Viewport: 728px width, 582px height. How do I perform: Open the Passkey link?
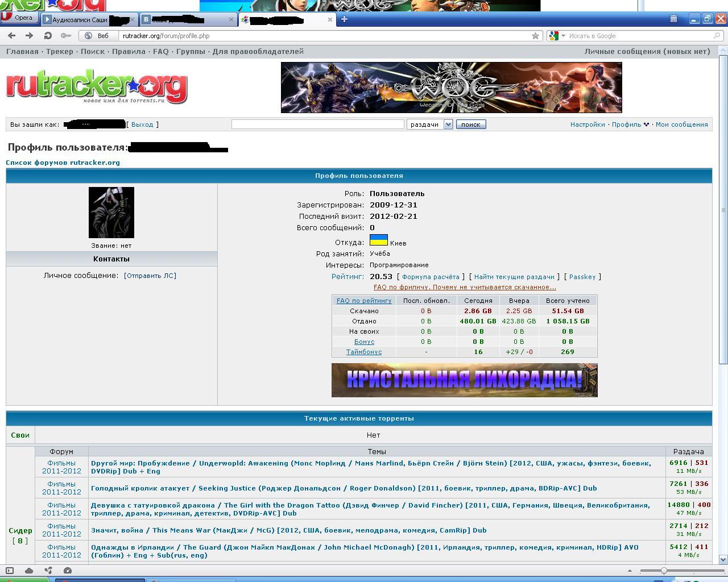click(582, 277)
